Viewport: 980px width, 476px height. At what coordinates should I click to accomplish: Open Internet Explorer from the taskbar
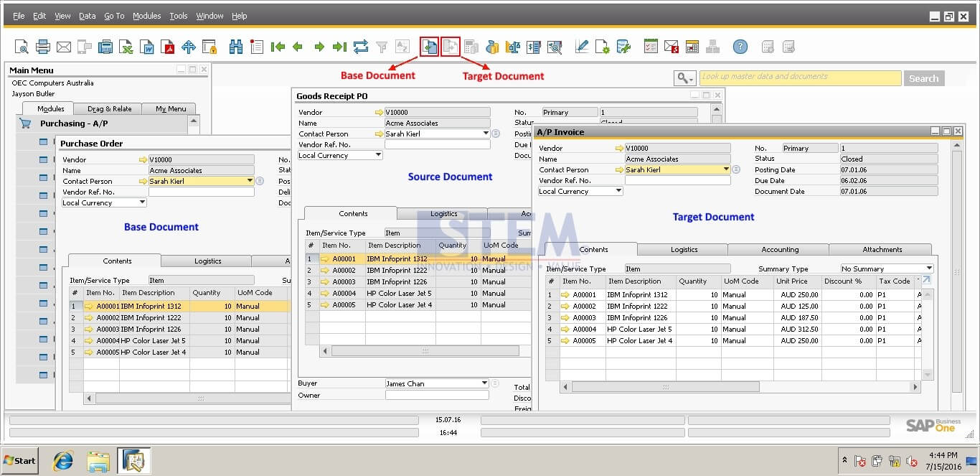pos(63,460)
